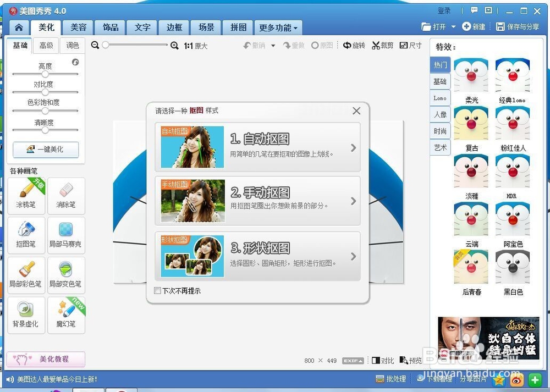
Task: Tick the 下次不再提示 checkbox
Action: click(157, 291)
